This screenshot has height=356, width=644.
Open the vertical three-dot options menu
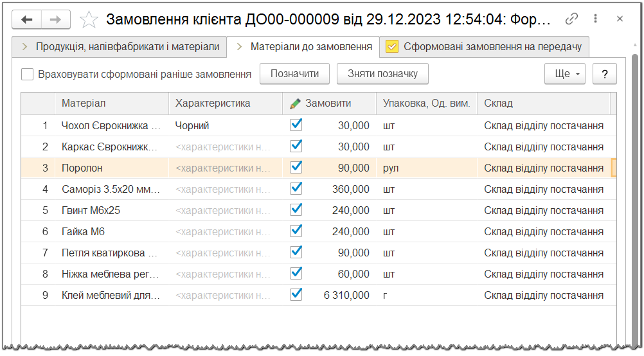click(596, 19)
